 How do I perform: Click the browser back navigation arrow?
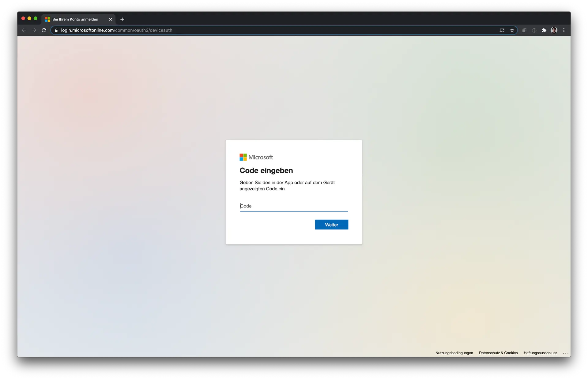click(x=24, y=30)
